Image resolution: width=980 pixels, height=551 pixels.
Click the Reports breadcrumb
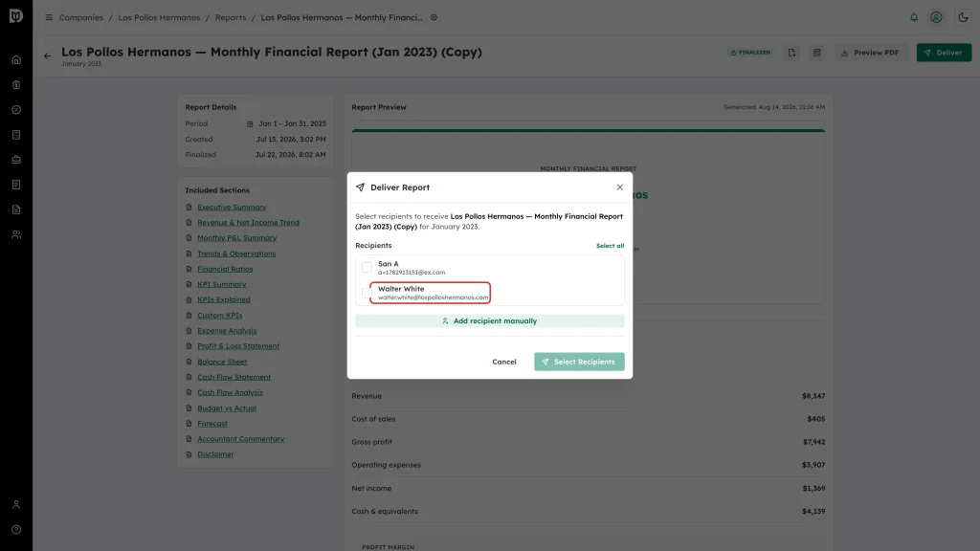pyautogui.click(x=231, y=17)
